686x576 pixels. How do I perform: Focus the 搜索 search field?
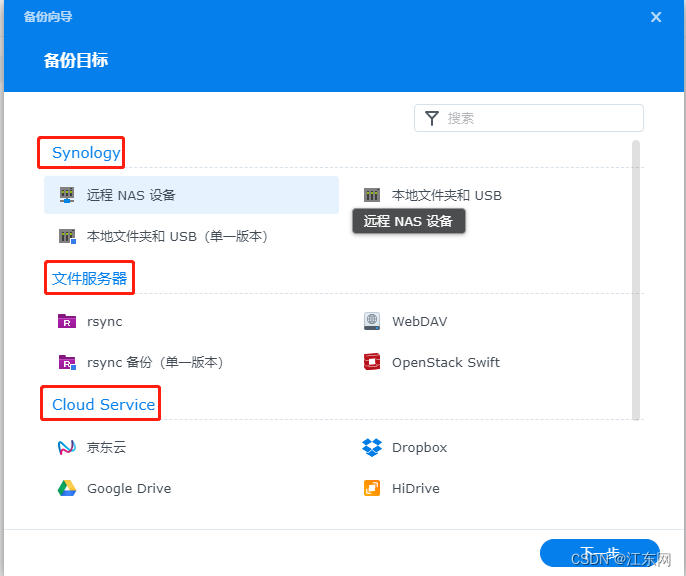click(528, 118)
